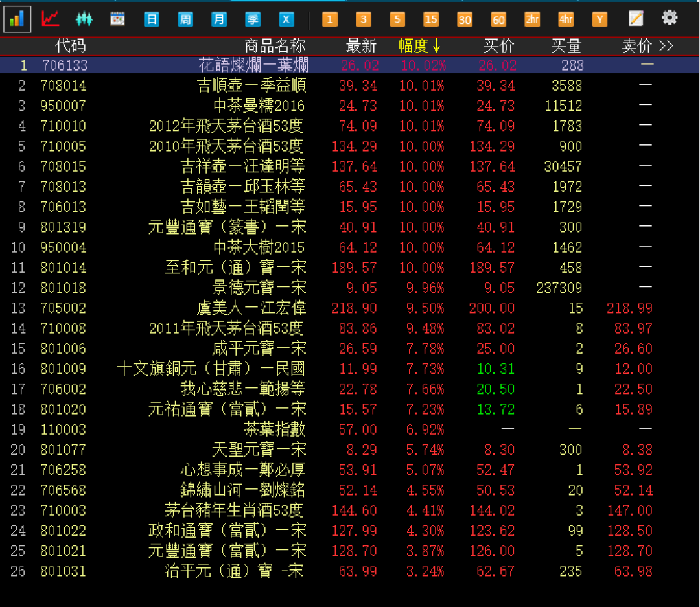This screenshot has width=700, height=607.
Task: Select 2010年飛天茅台酒53度 row
Action: pos(349,146)
